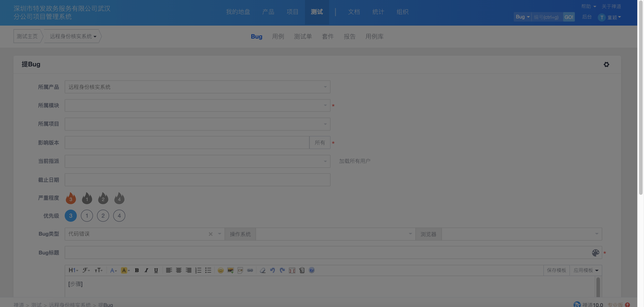Insert image using editor picture icon
The width and height of the screenshot is (644, 307).
click(230, 270)
